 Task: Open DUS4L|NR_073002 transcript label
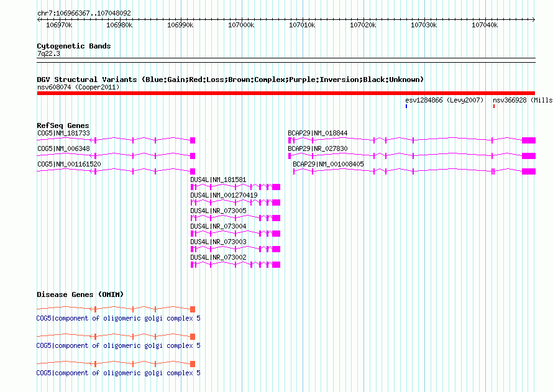point(218,257)
